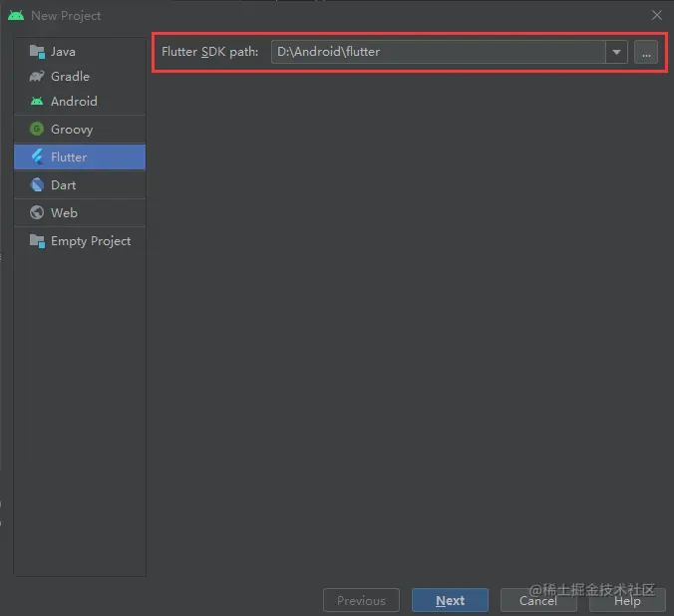The height and width of the screenshot is (616, 674).
Task: Cancel the New Project dialog
Action: [x=538, y=600]
